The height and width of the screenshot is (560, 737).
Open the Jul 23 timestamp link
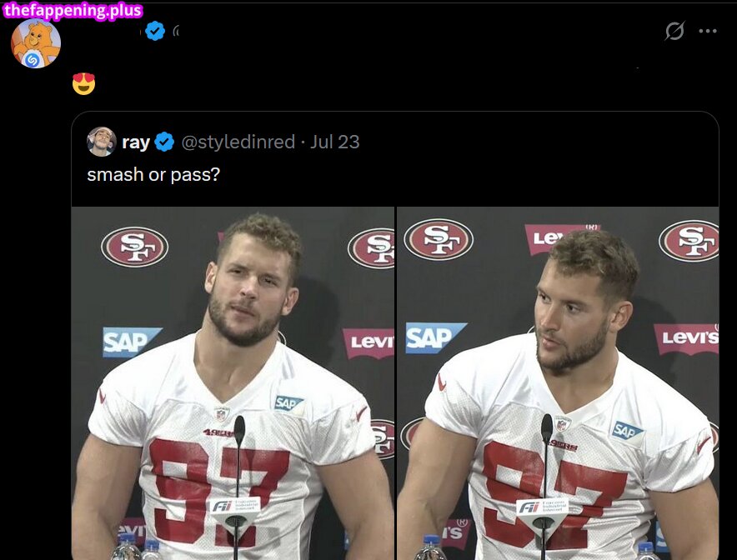pyautogui.click(x=334, y=142)
